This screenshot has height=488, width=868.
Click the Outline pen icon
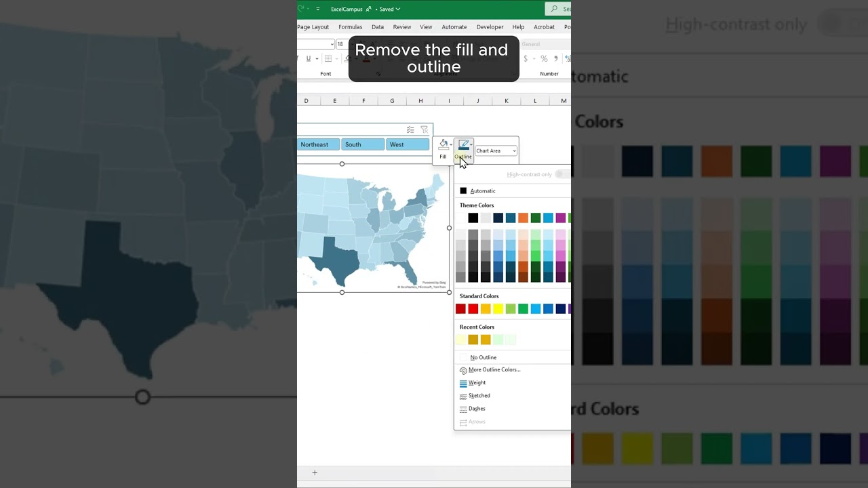click(463, 144)
